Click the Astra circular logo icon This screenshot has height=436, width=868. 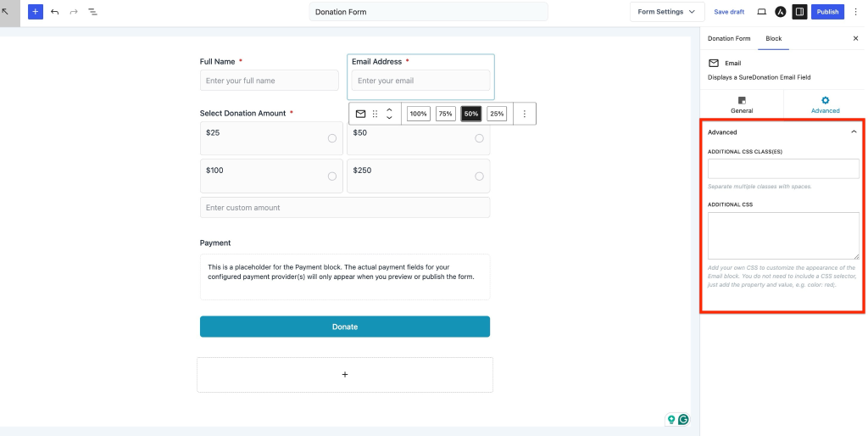pos(781,12)
